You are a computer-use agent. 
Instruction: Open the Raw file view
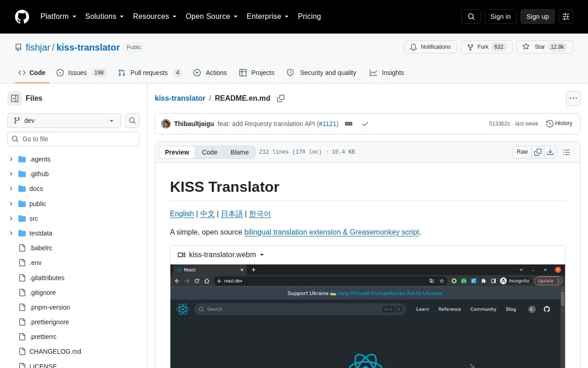coord(522,152)
